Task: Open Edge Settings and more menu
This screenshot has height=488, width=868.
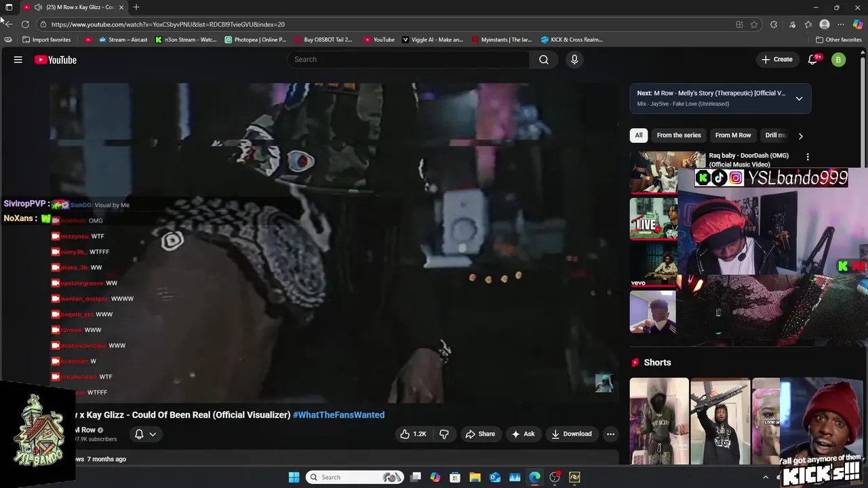Action: (x=841, y=24)
